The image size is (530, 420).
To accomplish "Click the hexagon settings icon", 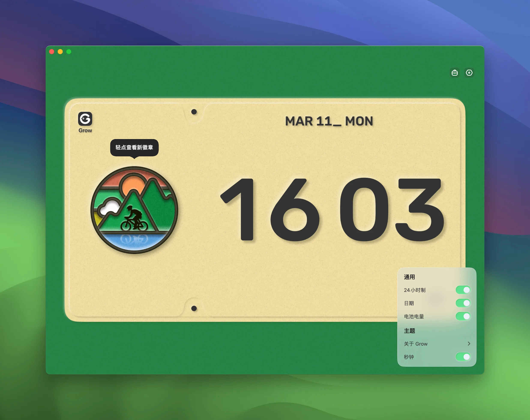I will click(469, 73).
